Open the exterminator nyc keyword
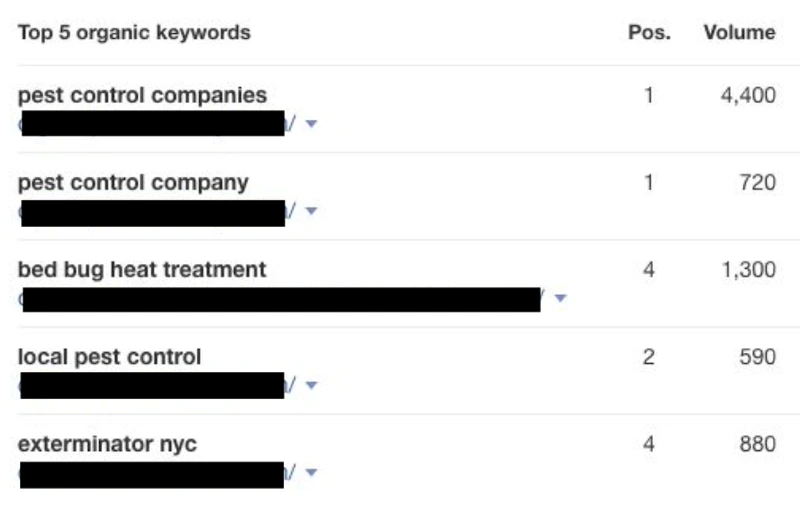The width and height of the screenshot is (800, 511). pos(107,444)
